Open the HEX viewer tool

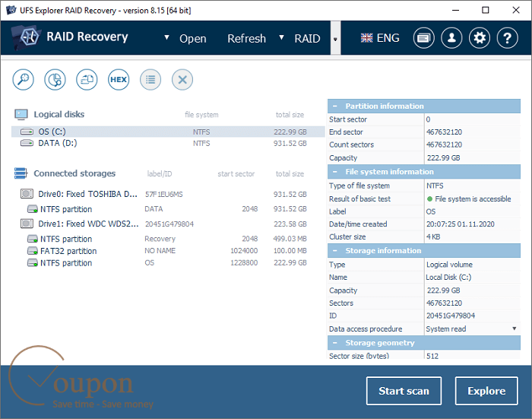point(119,80)
